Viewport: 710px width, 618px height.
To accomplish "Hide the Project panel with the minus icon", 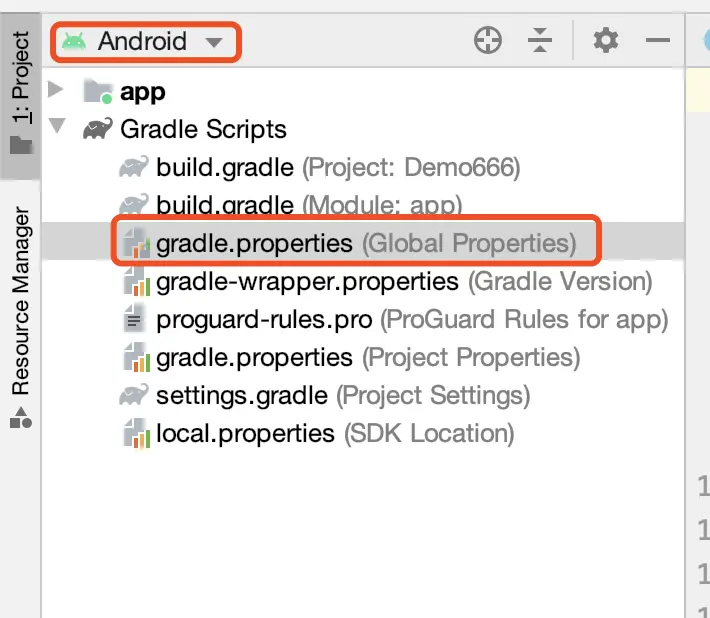I will [x=657, y=41].
